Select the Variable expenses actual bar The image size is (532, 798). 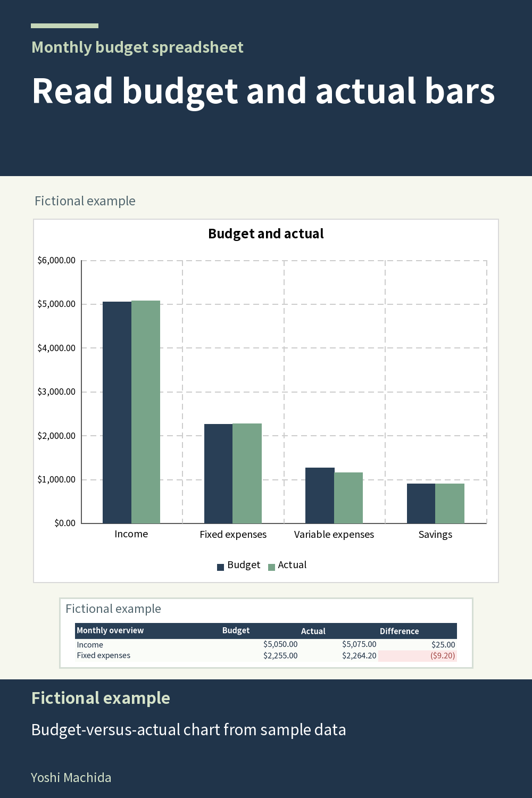point(348,498)
